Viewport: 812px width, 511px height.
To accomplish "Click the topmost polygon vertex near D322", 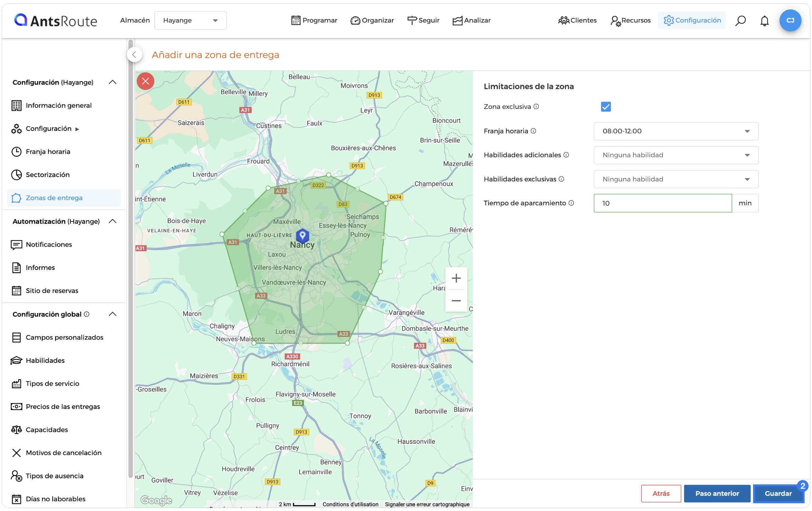I will [329, 175].
